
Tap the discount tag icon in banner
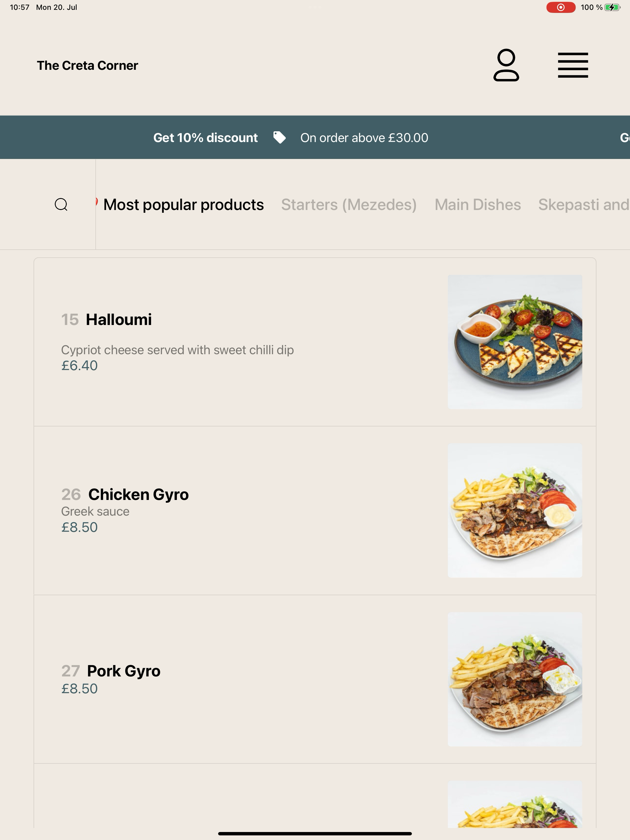pos(279,137)
